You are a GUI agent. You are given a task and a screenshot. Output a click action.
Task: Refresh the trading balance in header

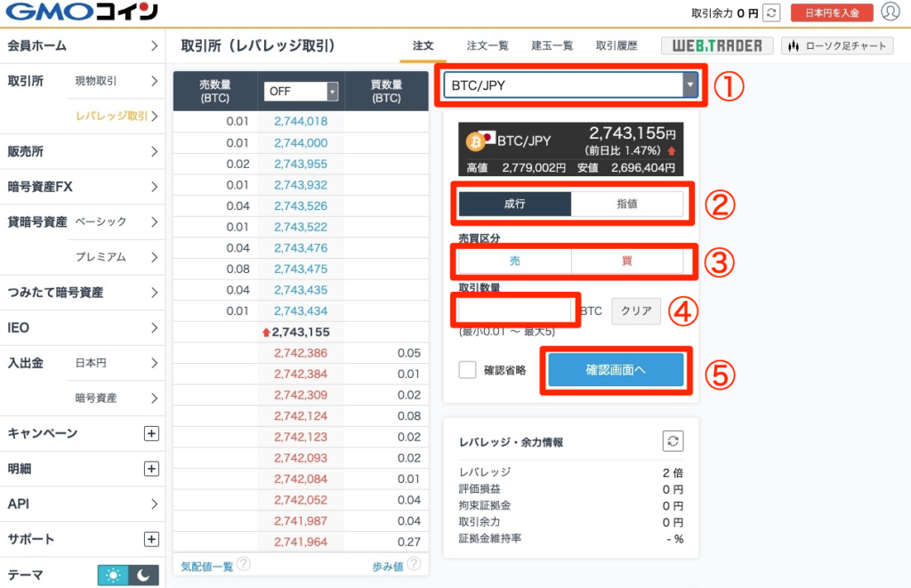point(772,12)
